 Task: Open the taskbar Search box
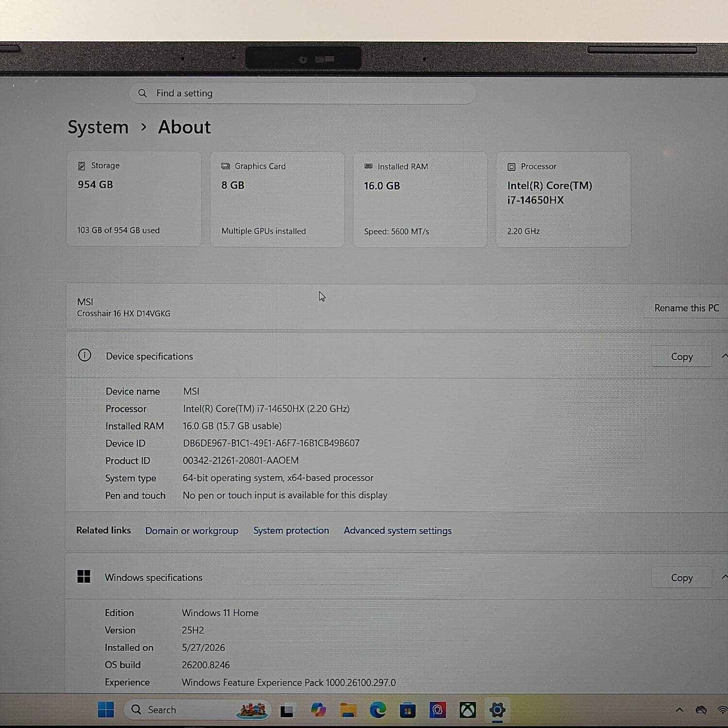[x=198, y=710]
